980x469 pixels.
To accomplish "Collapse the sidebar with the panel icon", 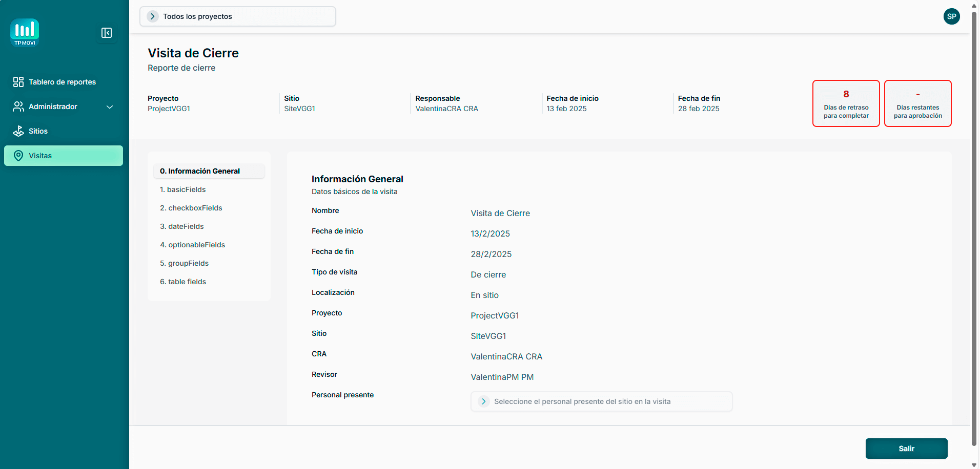I will click(107, 33).
